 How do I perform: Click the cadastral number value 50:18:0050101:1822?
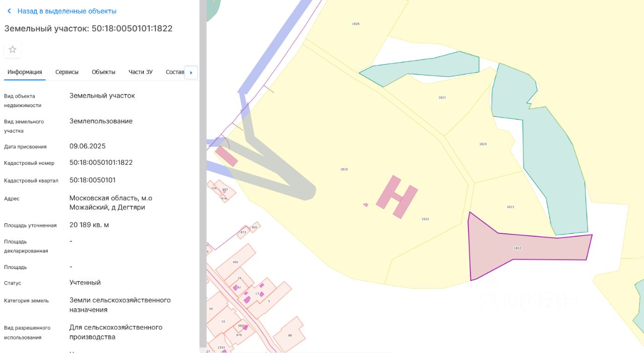coord(101,162)
